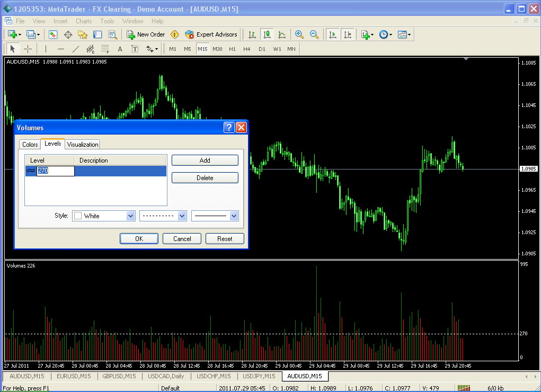Open the Templates toolbar icon
This screenshot has height=392, width=541.
(402, 34)
